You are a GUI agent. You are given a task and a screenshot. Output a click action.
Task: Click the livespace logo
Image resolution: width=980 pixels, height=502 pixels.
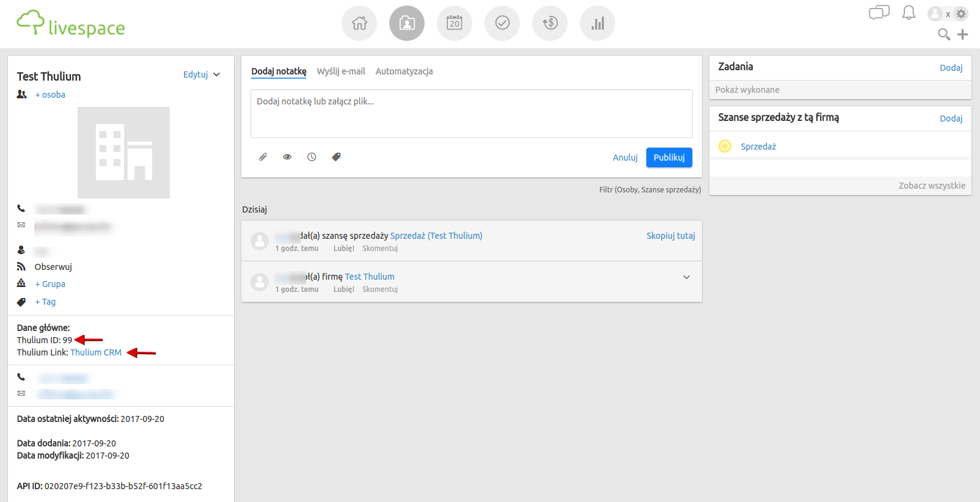(x=71, y=24)
